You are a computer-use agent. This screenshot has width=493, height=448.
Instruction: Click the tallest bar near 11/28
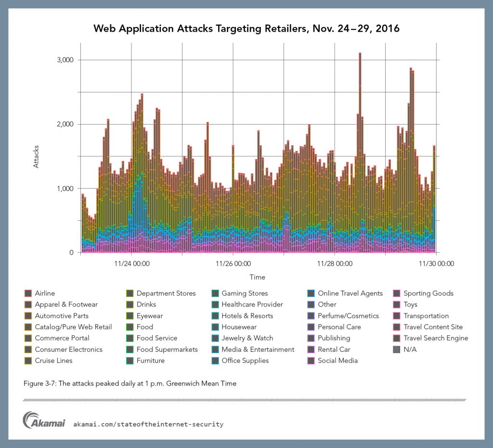click(x=359, y=144)
